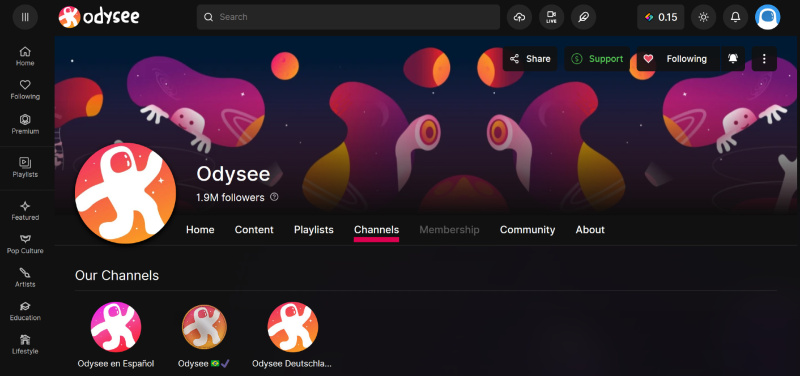Select the Channels tab
This screenshot has width=800, height=376.
(377, 230)
